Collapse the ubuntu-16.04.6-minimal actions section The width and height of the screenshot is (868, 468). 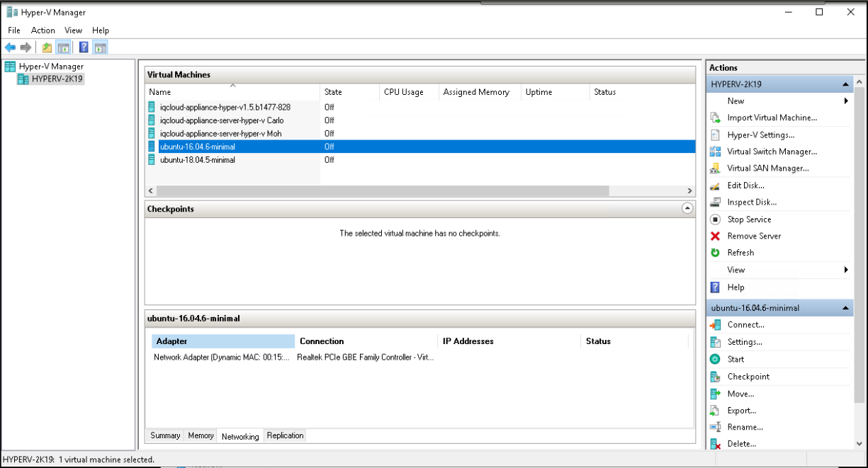click(x=845, y=308)
